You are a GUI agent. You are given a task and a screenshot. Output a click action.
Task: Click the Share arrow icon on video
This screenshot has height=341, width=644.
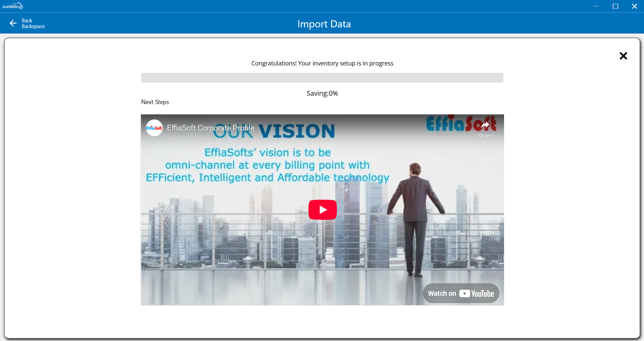pyautogui.click(x=485, y=126)
